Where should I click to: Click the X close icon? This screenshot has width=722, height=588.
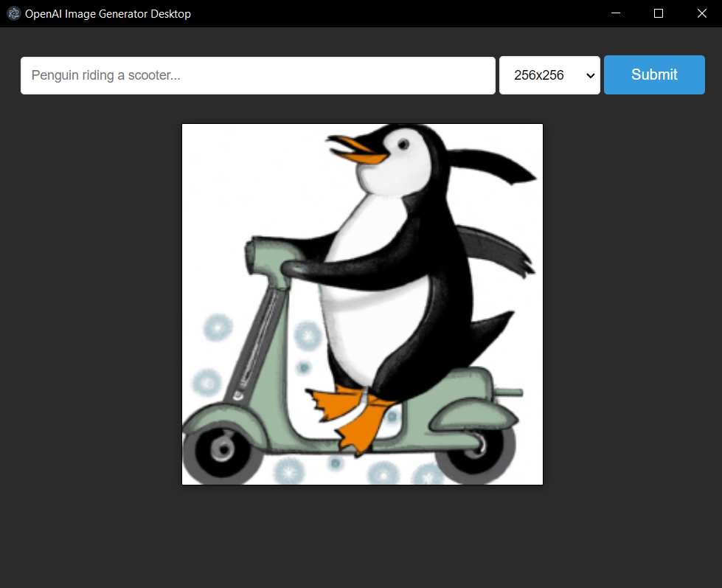point(701,13)
